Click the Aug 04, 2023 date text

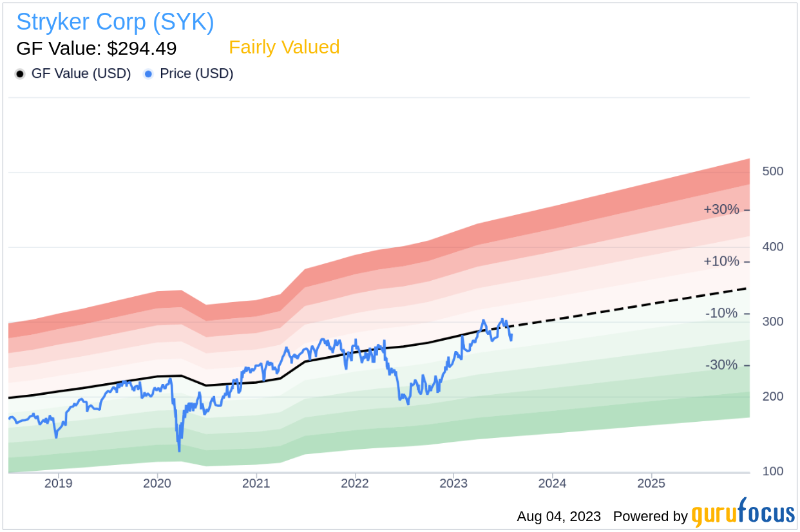[558, 517]
